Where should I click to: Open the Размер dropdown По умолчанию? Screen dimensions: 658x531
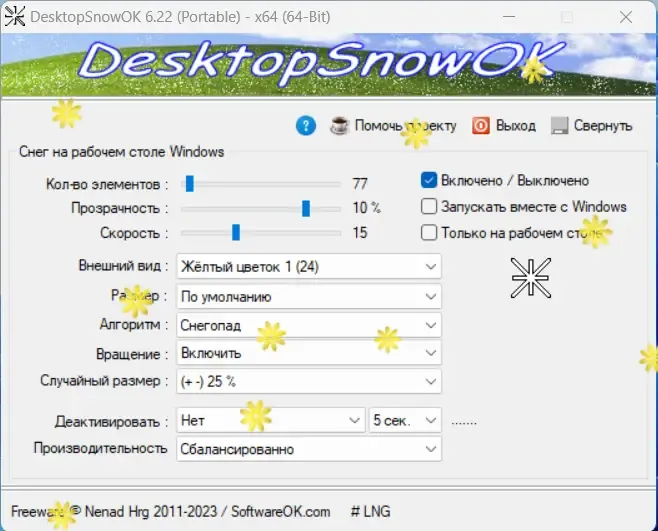click(x=309, y=296)
